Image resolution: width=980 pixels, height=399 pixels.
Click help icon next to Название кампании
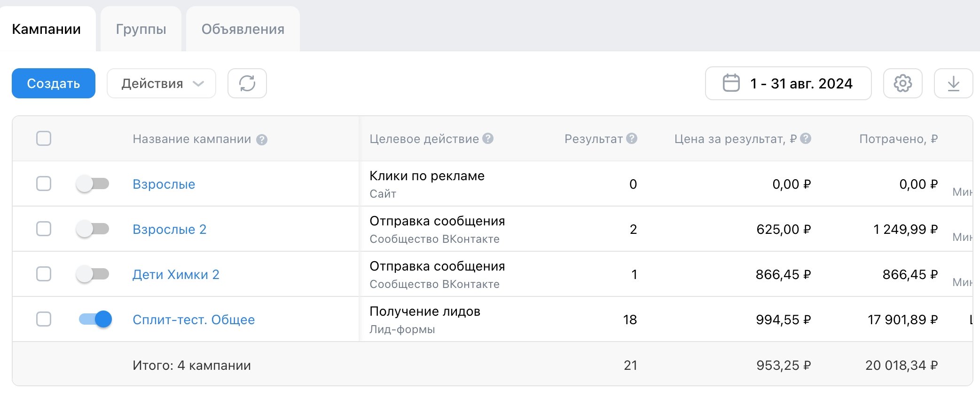pos(262,140)
